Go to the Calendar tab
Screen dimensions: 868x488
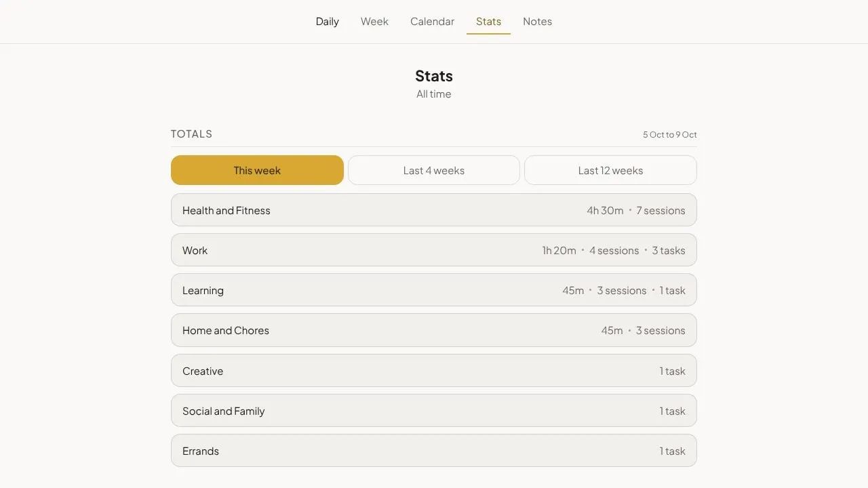pyautogui.click(x=432, y=22)
